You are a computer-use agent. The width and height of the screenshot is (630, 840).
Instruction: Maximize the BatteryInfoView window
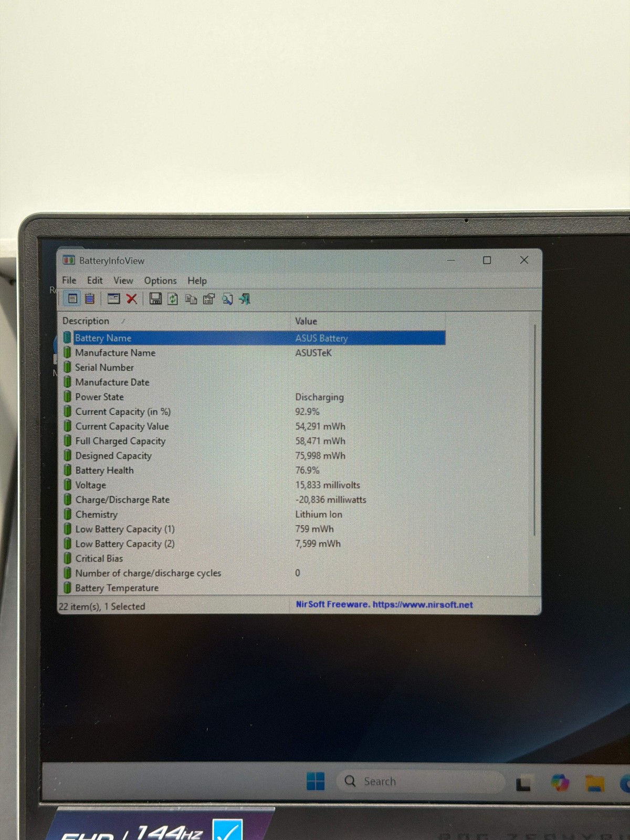point(487,260)
